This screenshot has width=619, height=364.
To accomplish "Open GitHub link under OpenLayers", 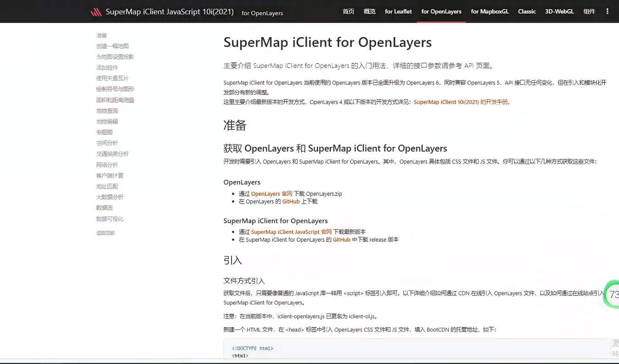I will pyautogui.click(x=291, y=202).
